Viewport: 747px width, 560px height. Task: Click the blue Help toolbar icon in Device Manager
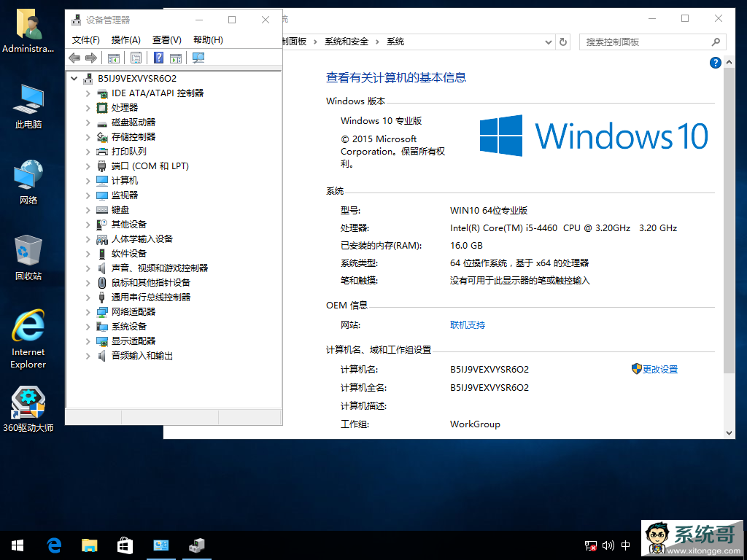158,58
